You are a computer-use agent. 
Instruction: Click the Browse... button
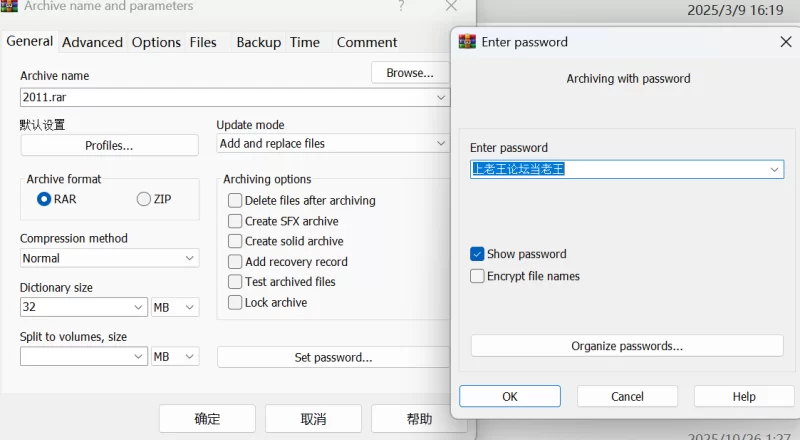(x=410, y=73)
